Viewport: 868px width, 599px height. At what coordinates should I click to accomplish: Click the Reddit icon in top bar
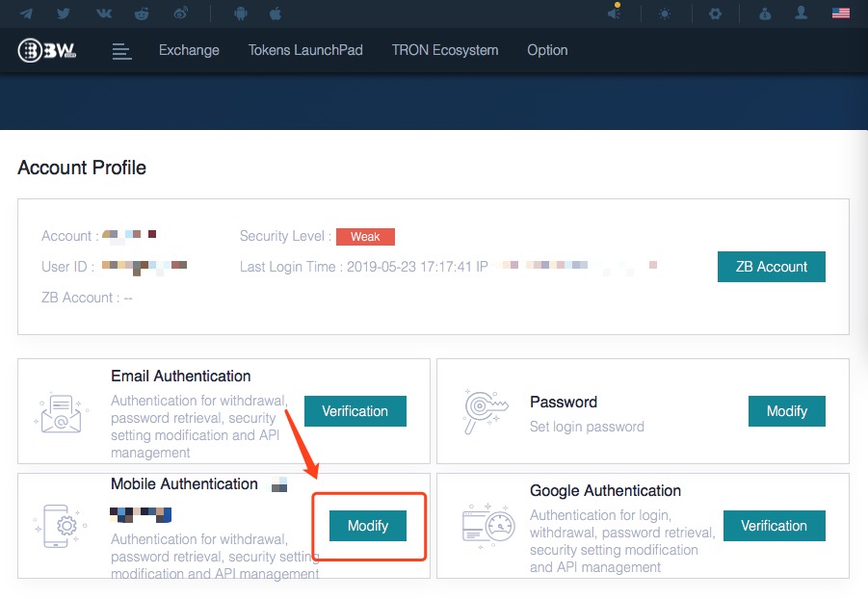coord(143,13)
